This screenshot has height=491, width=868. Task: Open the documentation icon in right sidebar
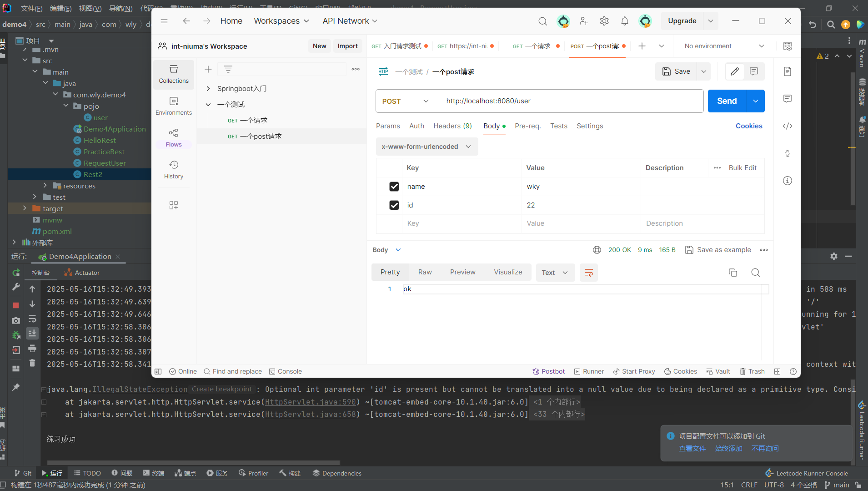(x=788, y=71)
